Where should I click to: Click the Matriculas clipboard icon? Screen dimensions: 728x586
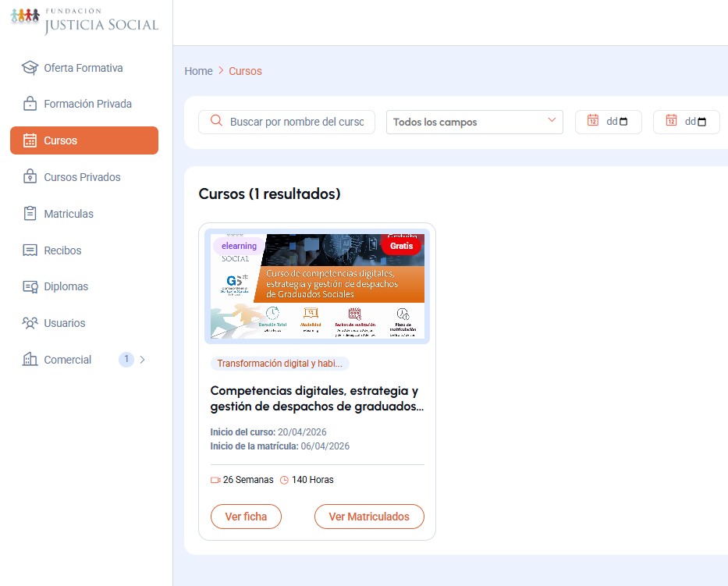(x=30, y=214)
